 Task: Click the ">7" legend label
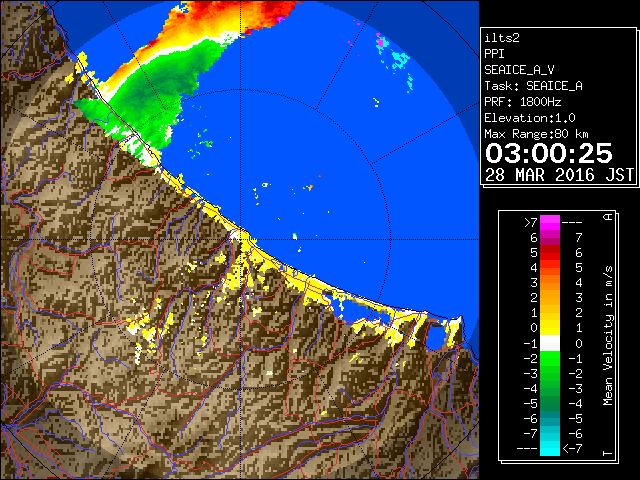tap(531, 222)
